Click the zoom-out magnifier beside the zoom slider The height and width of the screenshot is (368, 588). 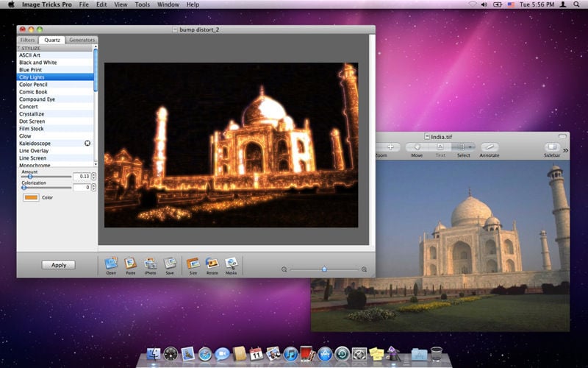tap(284, 269)
